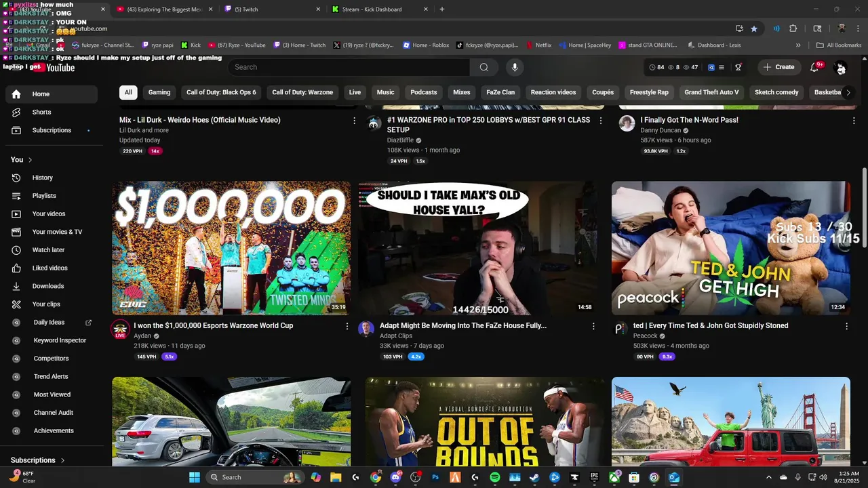
Task: Expand the Subscriptions section heading
Action: pyautogui.click(x=38, y=460)
